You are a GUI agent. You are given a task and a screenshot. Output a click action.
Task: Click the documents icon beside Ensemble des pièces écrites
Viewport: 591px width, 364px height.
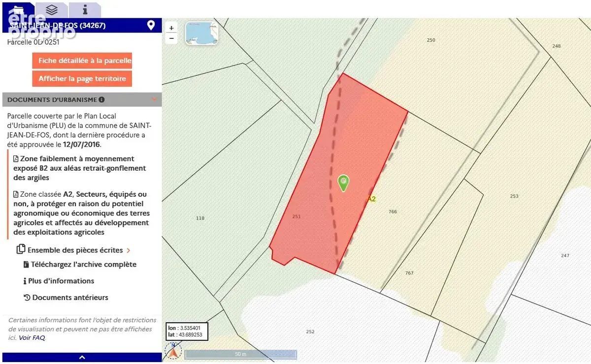[21, 249]
